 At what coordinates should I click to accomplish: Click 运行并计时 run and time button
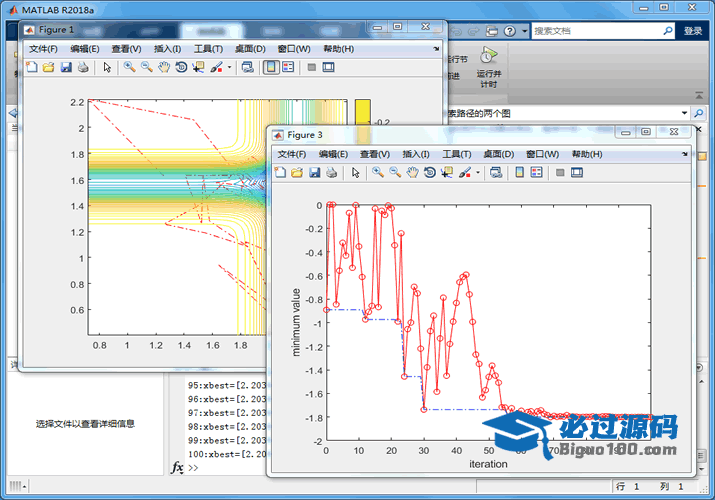[488, 67]
